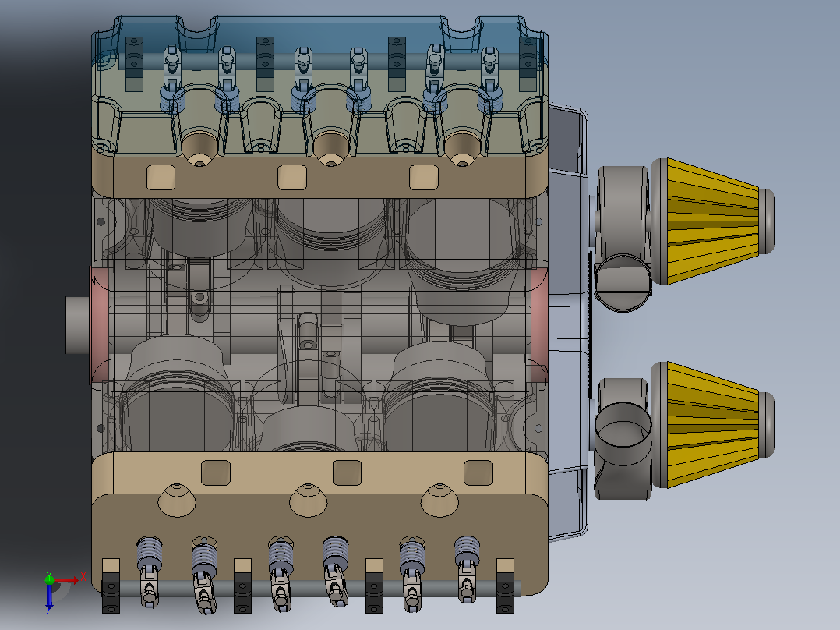Screen dimensions: 840x630
Task: Select the transparent blue valve cover
Action: (319, 86)
